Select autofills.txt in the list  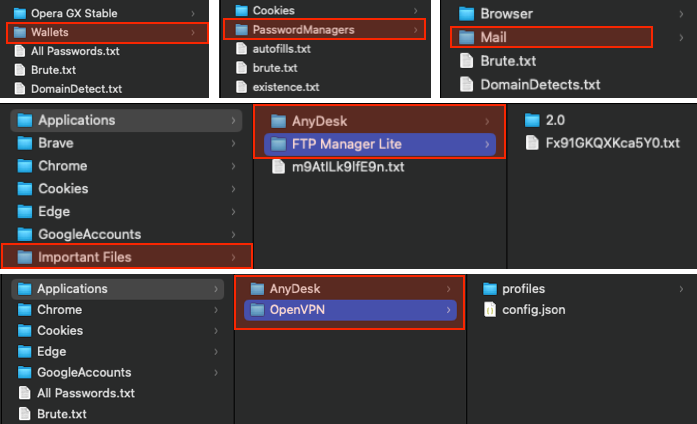pos(273,49)
